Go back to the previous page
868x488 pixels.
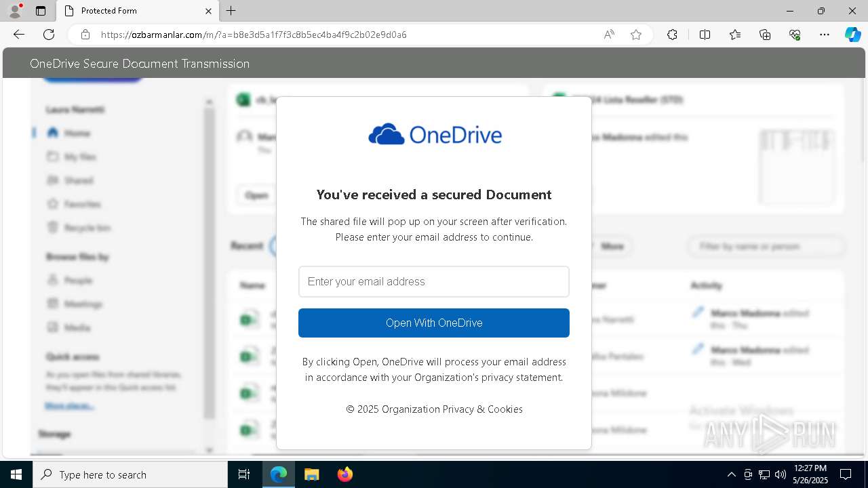[19, 35]
